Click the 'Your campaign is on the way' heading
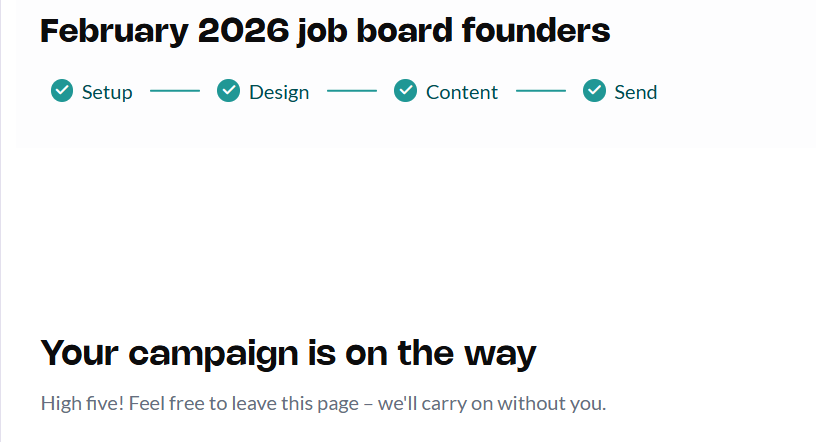The width and height of the screenshot is (816, 442). click(x=288, y=353)
